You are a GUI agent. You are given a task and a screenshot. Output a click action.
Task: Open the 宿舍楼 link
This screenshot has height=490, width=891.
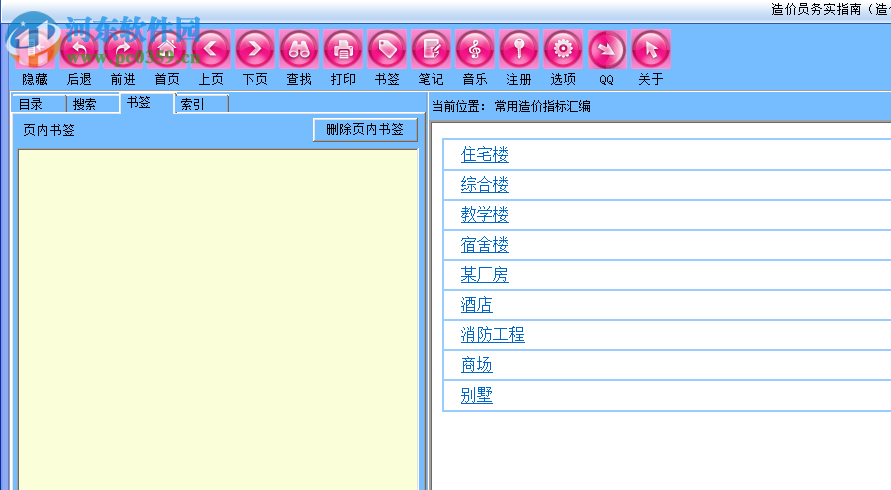485,245
